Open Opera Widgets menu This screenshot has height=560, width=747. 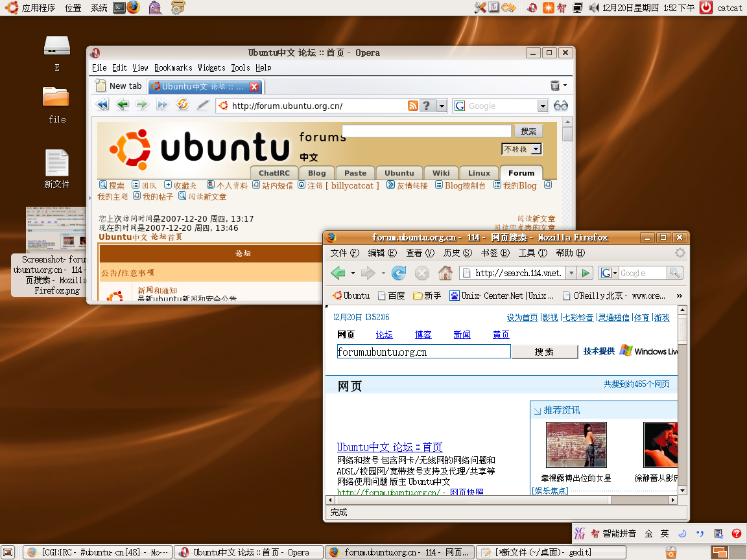[x=211, y=67]
